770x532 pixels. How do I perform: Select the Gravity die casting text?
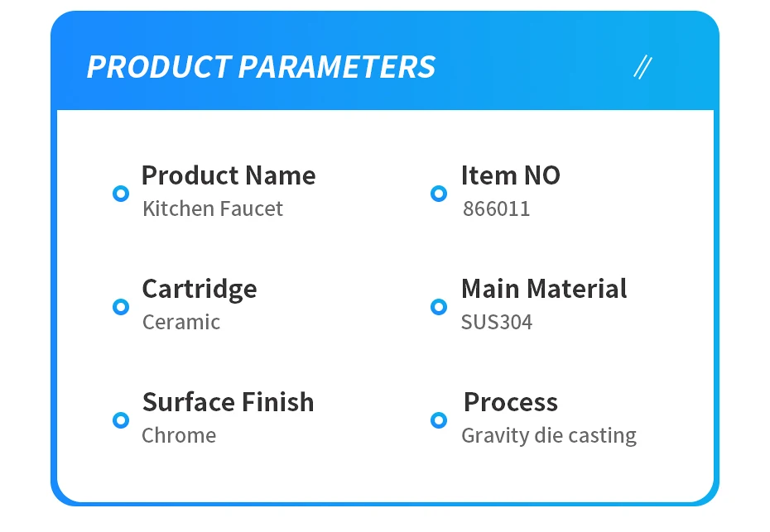tap(549, 435)
